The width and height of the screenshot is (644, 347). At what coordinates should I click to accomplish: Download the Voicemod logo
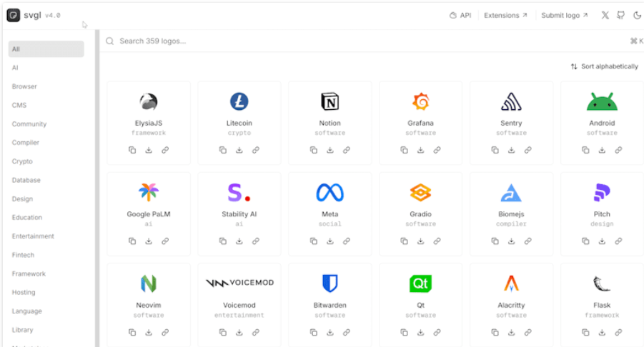[239, 332]
